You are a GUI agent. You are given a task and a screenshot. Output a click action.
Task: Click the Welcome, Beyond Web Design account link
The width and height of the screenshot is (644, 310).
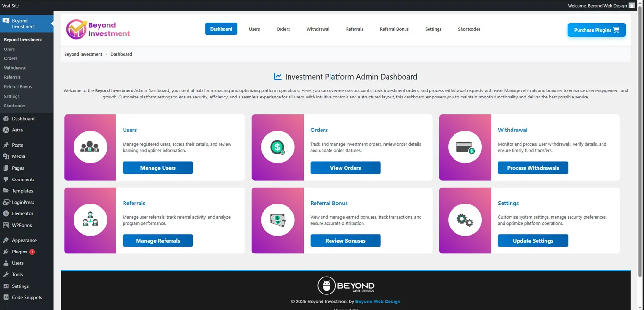(597, 6)
